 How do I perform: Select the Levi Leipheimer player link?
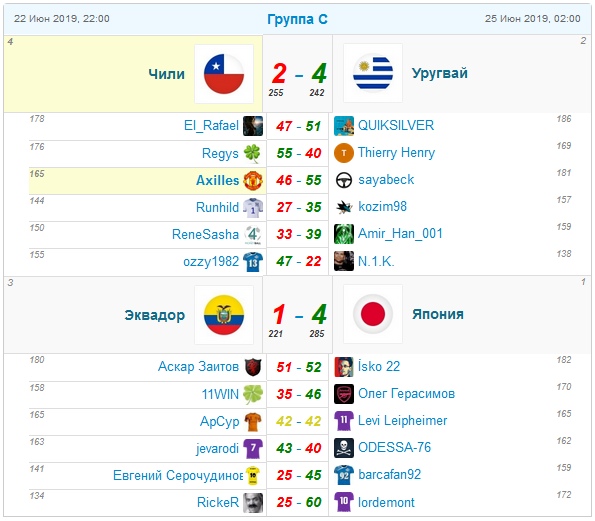(402, 420)
